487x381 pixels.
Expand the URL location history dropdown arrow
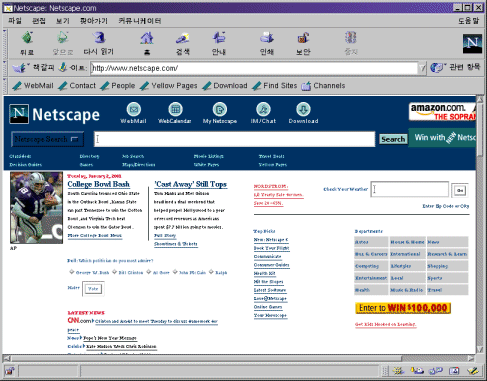click(422, 68)
